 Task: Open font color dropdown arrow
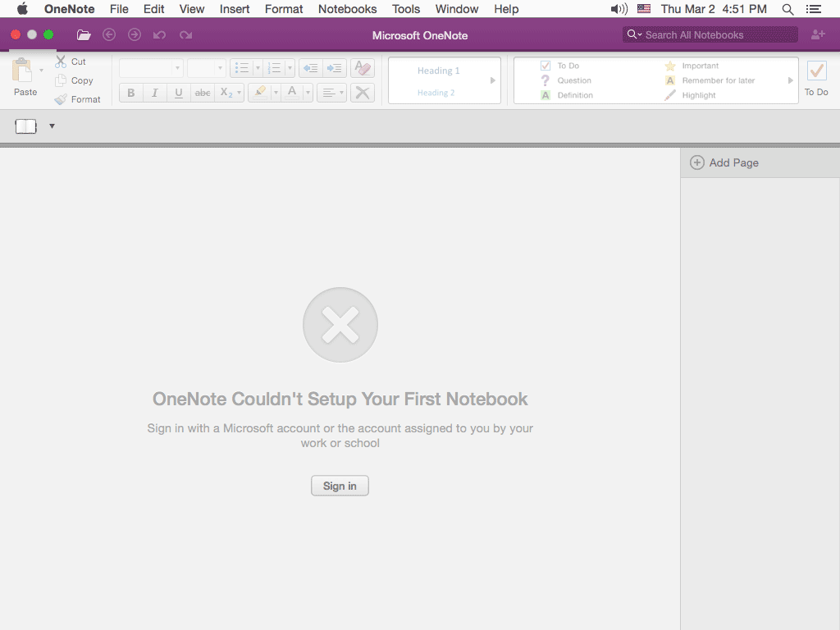pyautogui.click(x=308, y=93)
